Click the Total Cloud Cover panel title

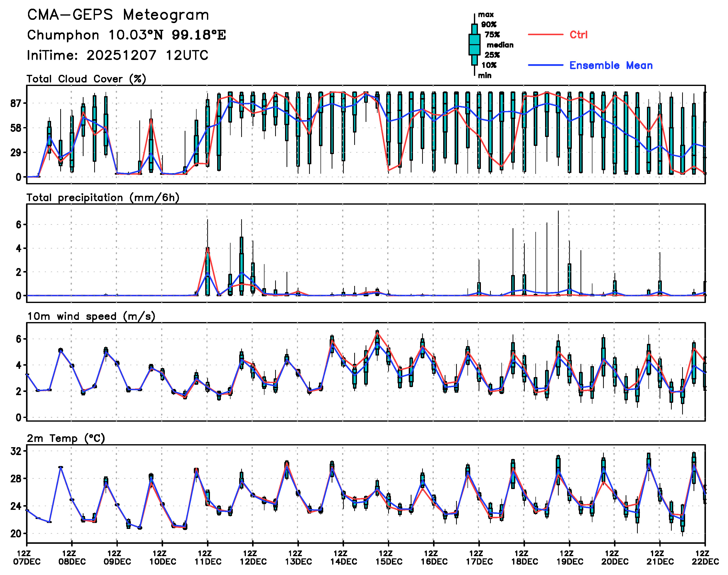tap(86, 79)
